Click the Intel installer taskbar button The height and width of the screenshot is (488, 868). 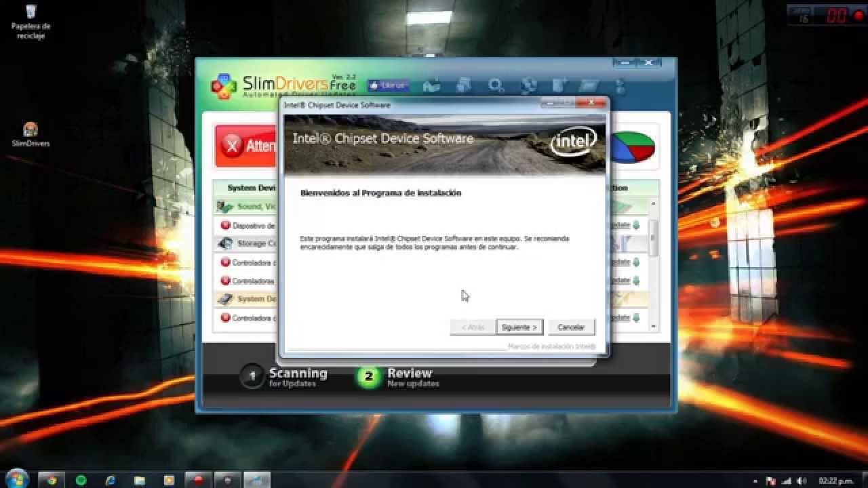(257, 480)
